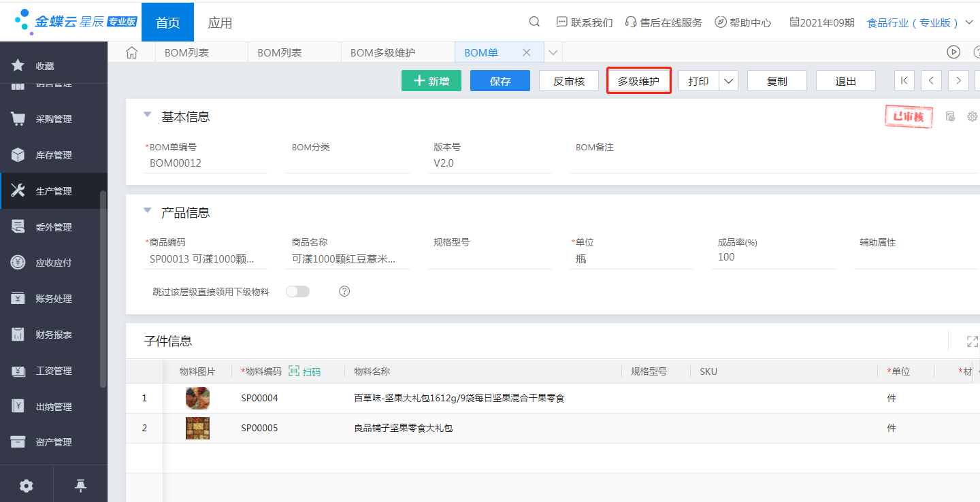Open the 打印 dropdown arrow
The image size is (980, 502).
click(x=728, y=80)
